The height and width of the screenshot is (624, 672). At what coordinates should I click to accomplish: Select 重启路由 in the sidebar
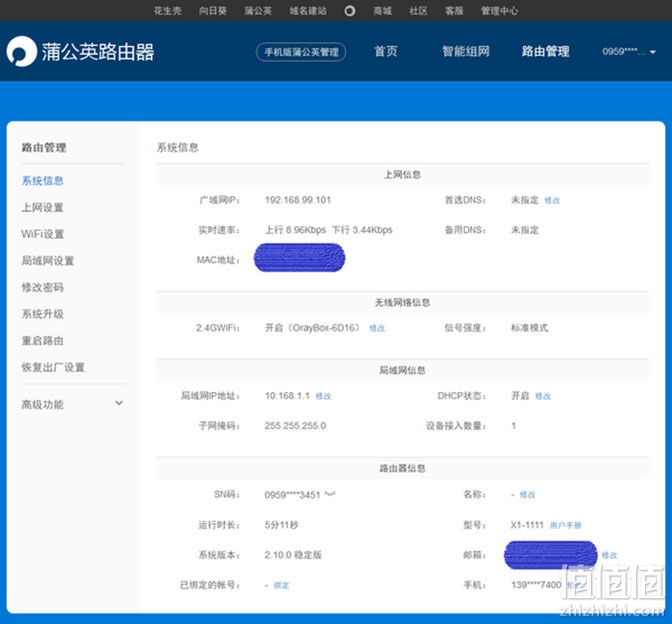[x=42, y=341]
